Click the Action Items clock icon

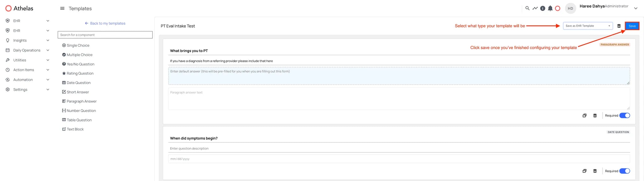(8, 70)
